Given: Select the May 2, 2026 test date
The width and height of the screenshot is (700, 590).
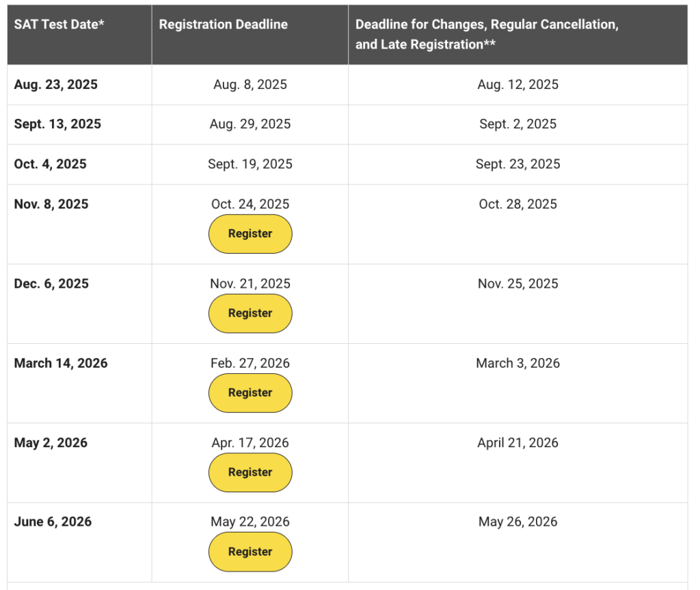Looking at the screenshot, I should tap(51, 443).
